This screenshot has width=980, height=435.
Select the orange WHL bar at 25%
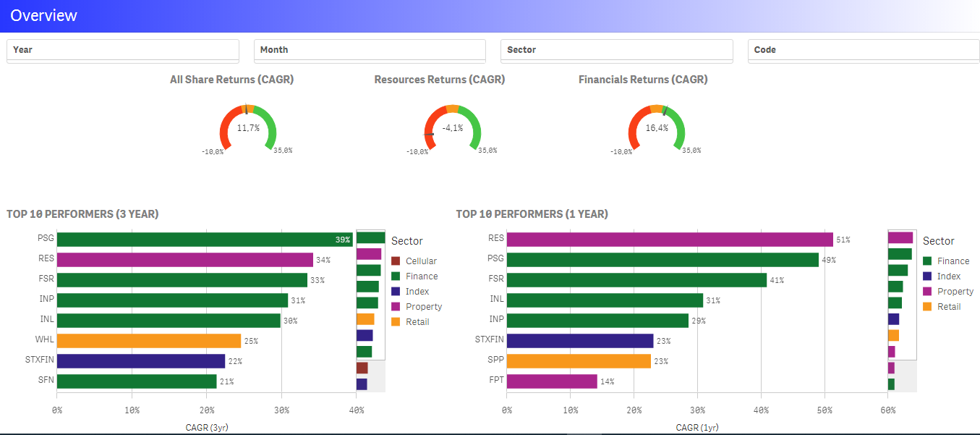click(x=148, y=341)
